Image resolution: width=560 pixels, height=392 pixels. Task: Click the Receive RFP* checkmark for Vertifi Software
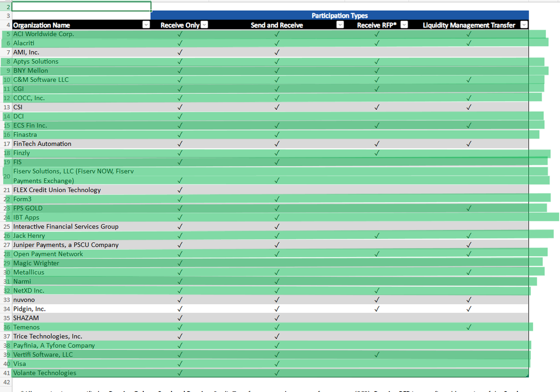point(377,354)
